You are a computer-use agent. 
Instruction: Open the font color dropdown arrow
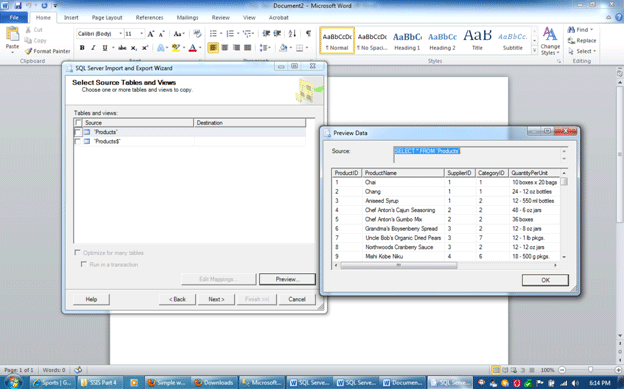pos(200,48)
